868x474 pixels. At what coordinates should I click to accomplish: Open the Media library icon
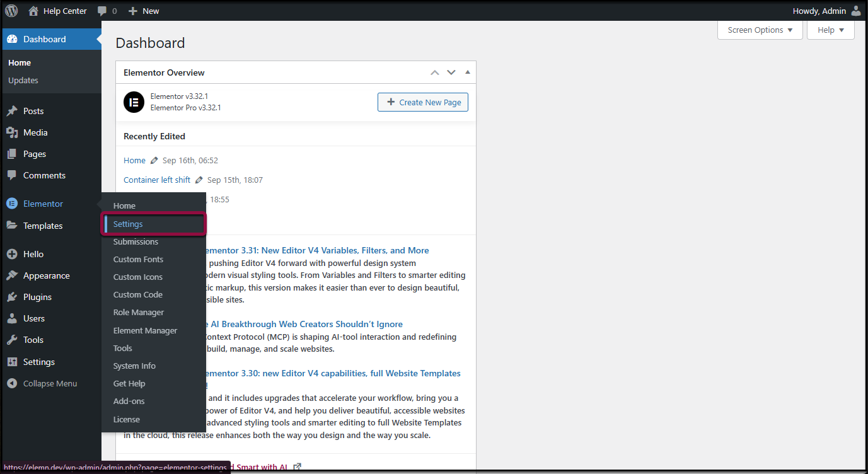click(14, 132)
